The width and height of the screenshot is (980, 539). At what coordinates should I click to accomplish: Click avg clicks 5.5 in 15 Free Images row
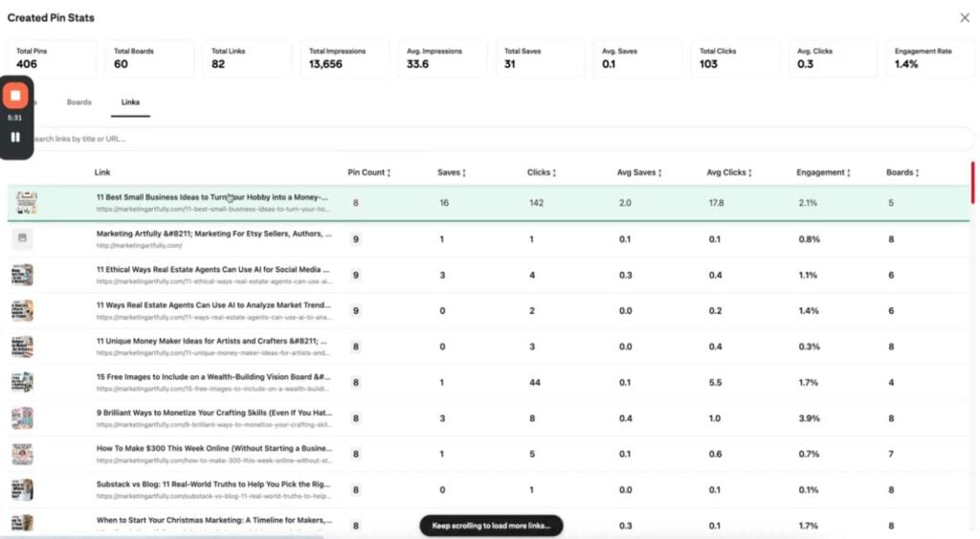[716, 383]
